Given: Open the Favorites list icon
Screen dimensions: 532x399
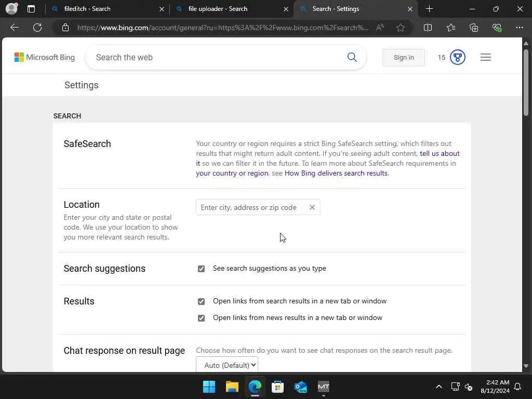Looking at the screenshot, I should (x=451, y=28).
